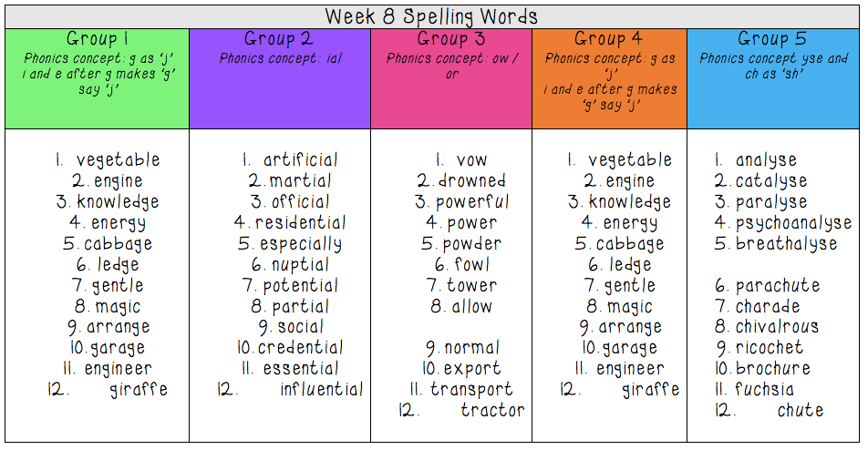Viewport: 868px width, 450px height.
Task: Select the word "psychoanalyse"
Action: pyautogui.click(x=793, y=223)
